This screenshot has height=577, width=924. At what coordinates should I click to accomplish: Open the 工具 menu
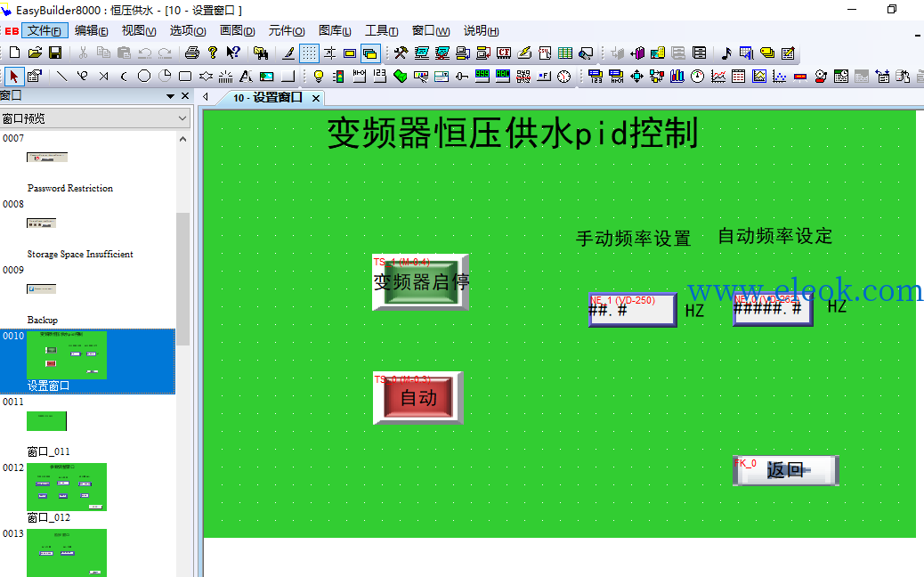381,30
